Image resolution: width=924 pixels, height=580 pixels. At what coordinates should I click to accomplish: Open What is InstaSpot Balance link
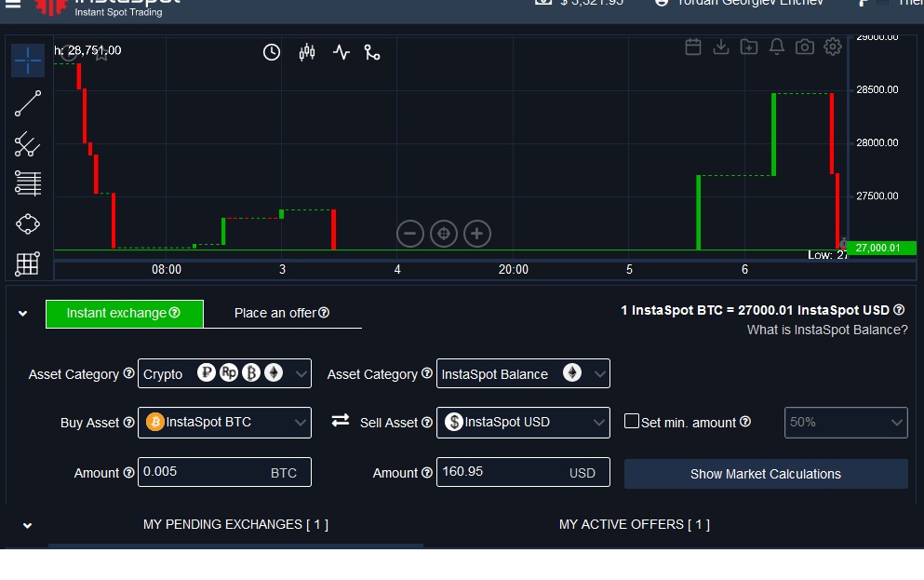click(x=827, y=330)
